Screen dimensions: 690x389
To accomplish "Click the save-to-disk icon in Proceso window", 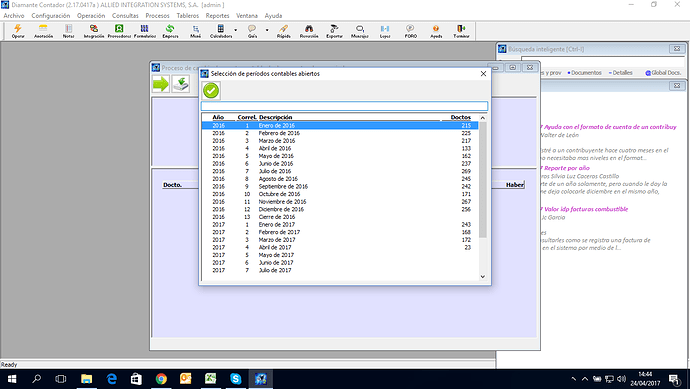I will (x=180, y=84).
